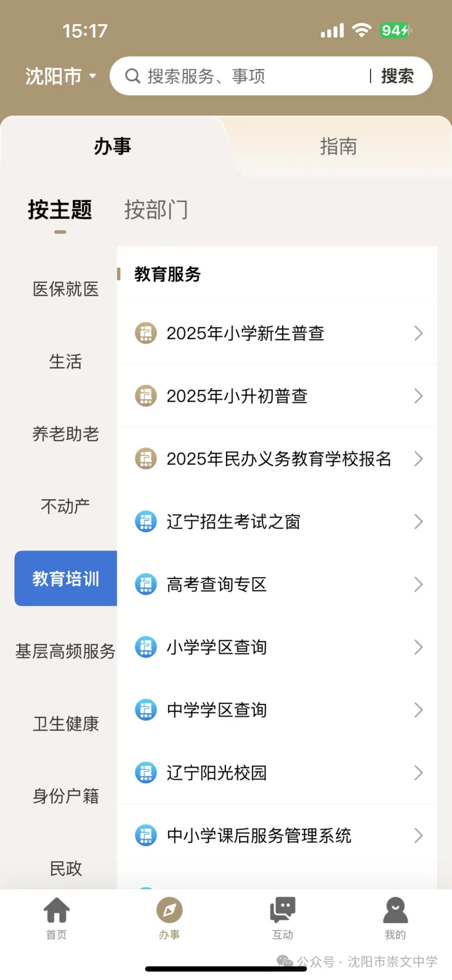
Task: Expand 中学学区查询 via its chevron arrow
Action: tap(418, 710)
